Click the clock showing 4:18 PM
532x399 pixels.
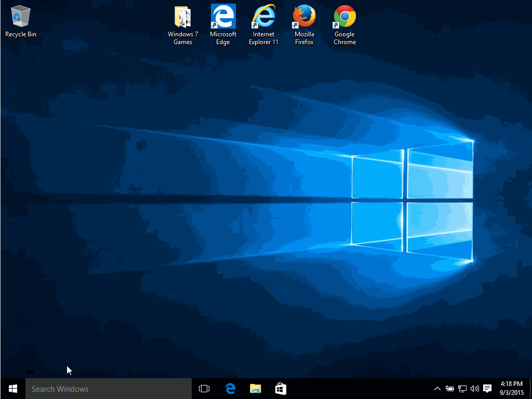pyautogui.click(x=511, y=389)
